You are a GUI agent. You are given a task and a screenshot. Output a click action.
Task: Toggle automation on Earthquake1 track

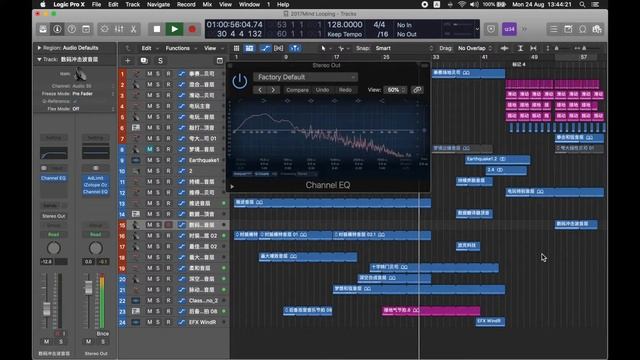pyautogui.click(x=182, y=160)
